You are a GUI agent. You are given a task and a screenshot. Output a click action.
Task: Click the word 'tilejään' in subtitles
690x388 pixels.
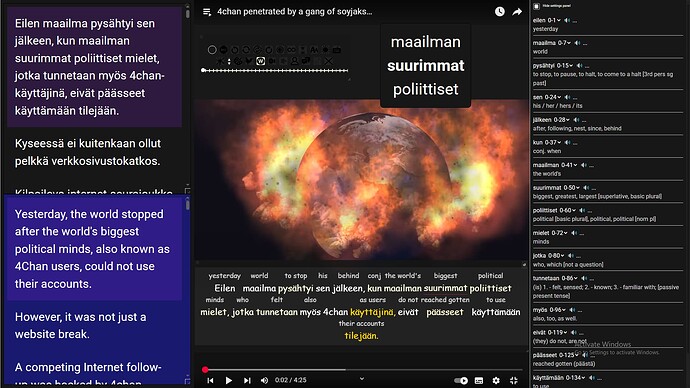[x=361, y=336]
